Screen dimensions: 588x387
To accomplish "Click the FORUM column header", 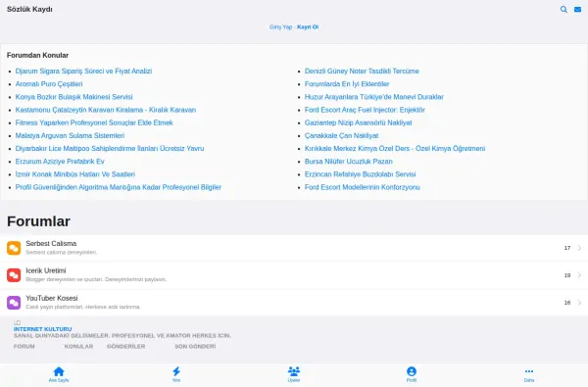I will pos(24,347).
